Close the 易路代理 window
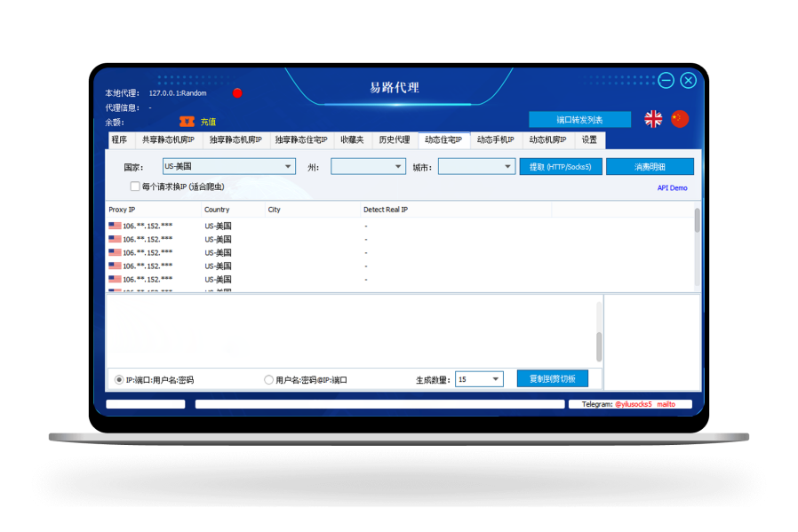 pyautogui.click(x=688, y=80)
